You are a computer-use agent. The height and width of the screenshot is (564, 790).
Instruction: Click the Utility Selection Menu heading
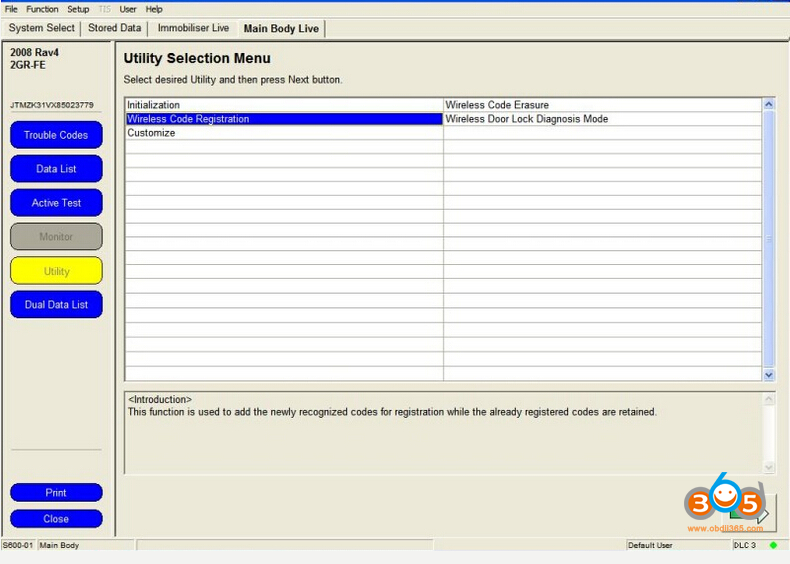tap(197, 58)
